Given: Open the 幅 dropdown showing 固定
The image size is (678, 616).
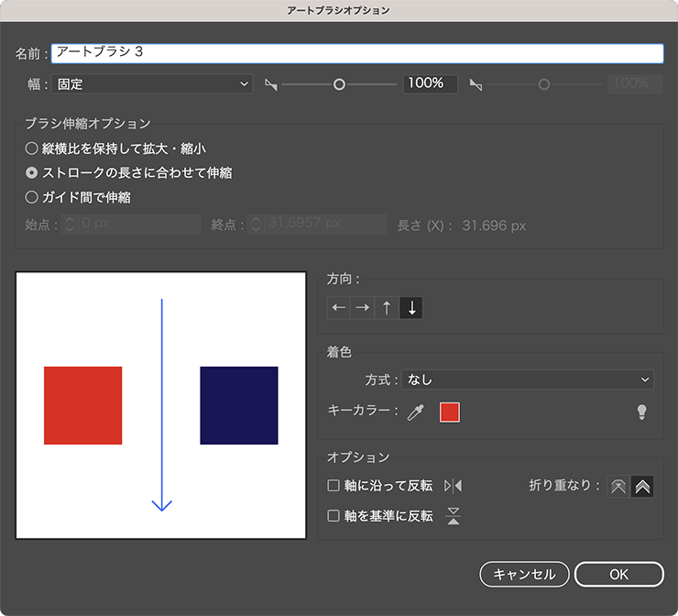Looking at the screenshot, I should (x=152, y=84).
